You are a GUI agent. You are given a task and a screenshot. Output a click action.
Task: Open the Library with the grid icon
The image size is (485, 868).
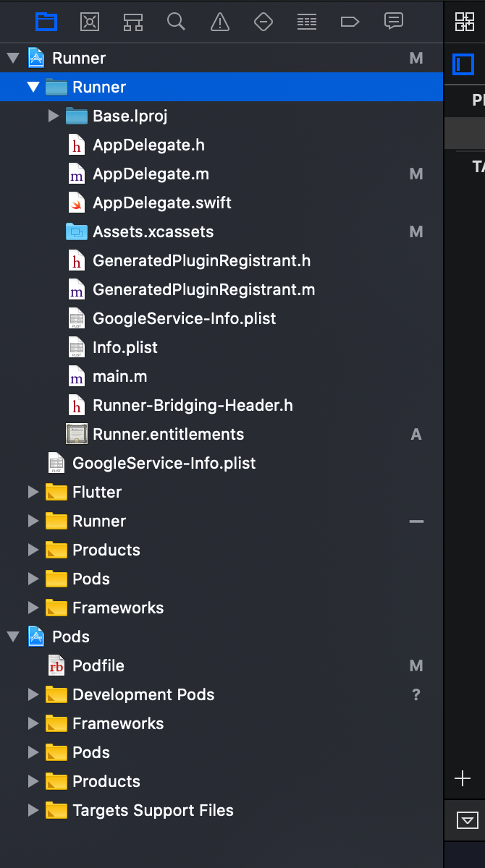click(464, 22)
